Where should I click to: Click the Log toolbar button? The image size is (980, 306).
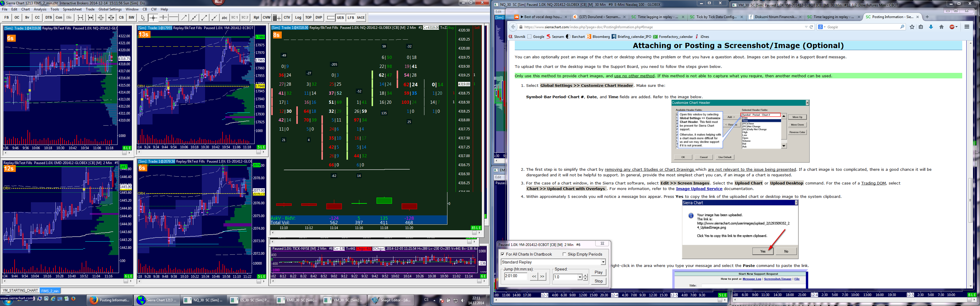[x=298, y=17]
